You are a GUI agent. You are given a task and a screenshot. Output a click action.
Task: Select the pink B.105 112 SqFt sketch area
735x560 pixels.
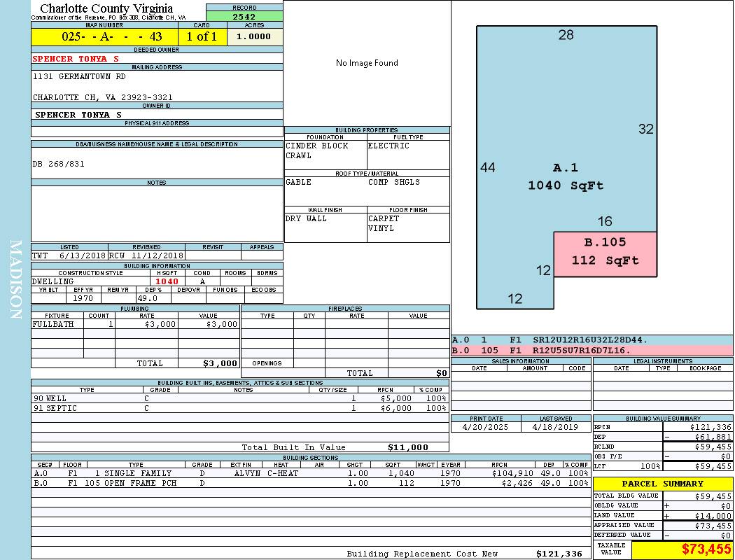click(605, 251)
